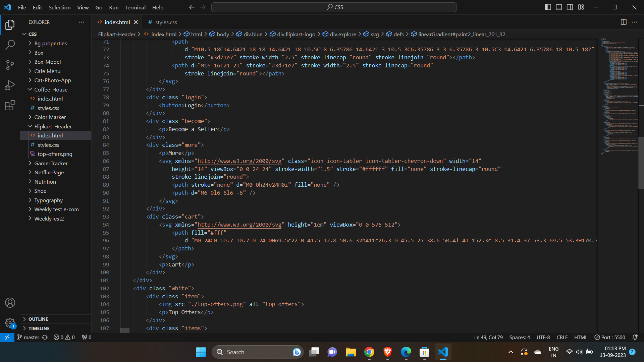Open Brave browser from the taskbar
Screen dimensions: 644x362
(387, 352)
